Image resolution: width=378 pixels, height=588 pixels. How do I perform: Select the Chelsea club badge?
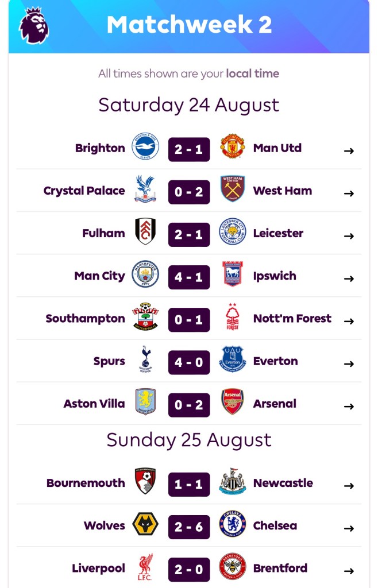coord(233,525)
